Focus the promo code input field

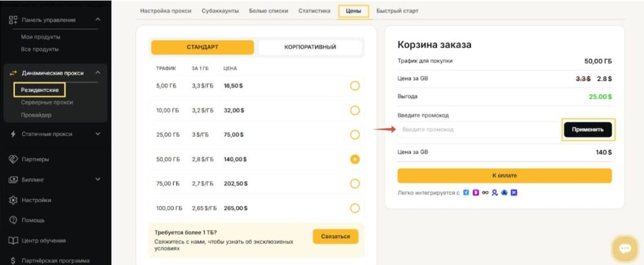(x=478, y=129)
